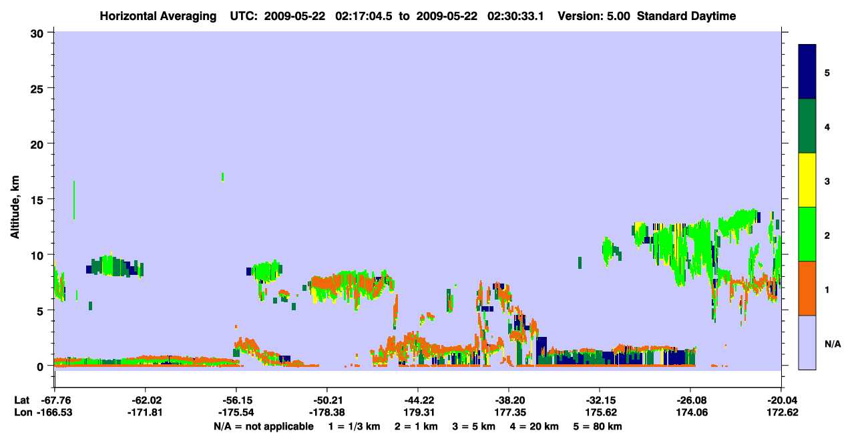Screen dimensions: 868x445
Task: Click the dark green colorbar segment labeled 4
Action: coord(807,126)
